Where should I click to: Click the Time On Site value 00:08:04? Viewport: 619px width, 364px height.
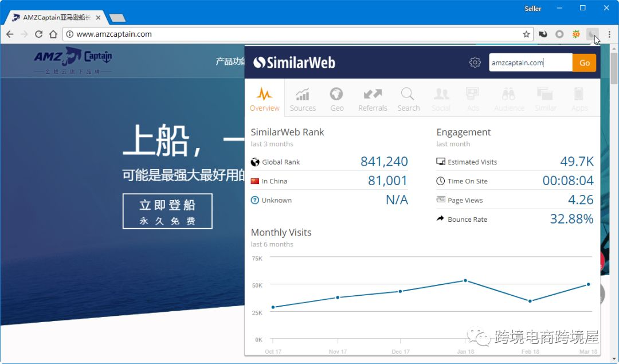[568, 181]
